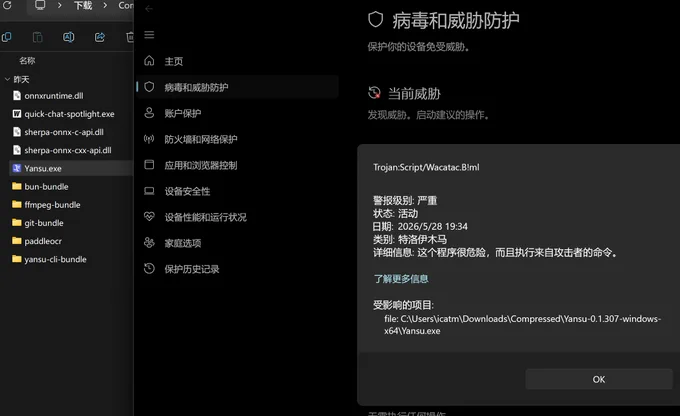Click the family icon beside 家庭选项
Image resolution: width=680 pixels, height=416 pixels.
click(x=149, y=242)
